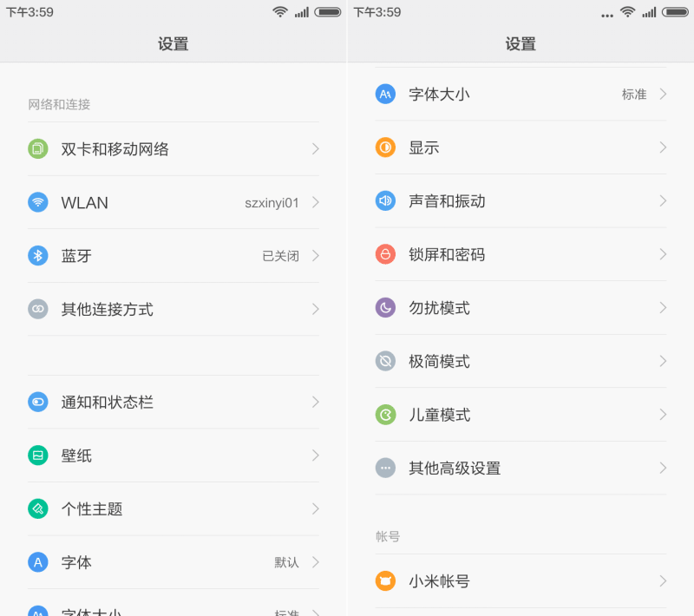Tap the 双卡和移动网络 SIM card icon
The height and width of the screenshot is (616, 694).
click(38, 148)
